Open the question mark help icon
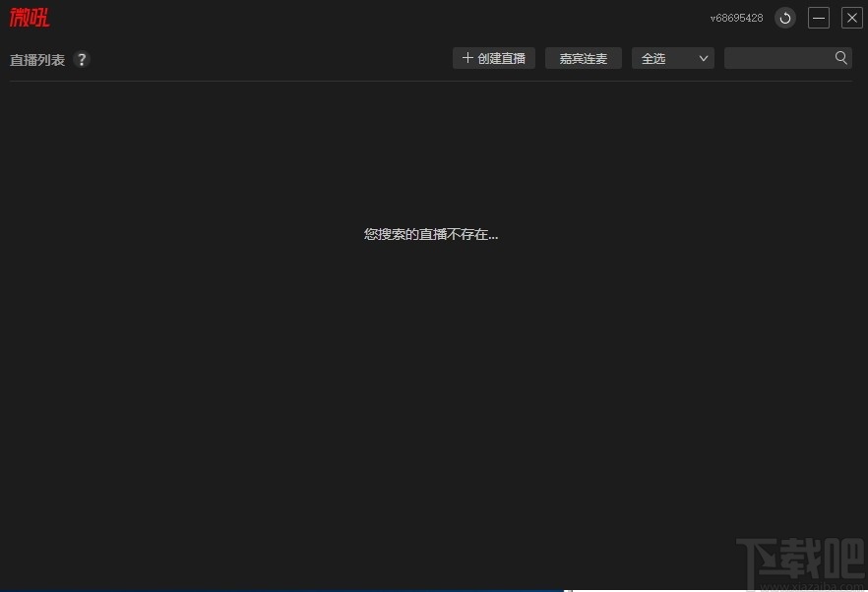 (82, 59)
